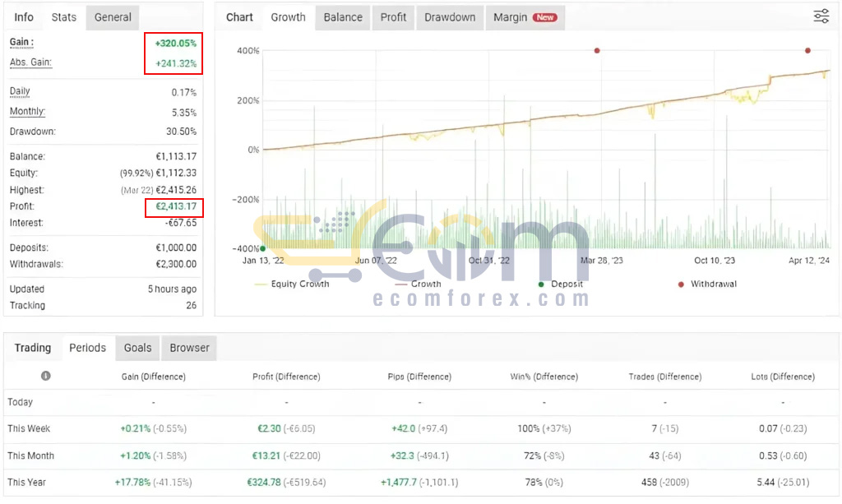The height and width of the screenshot is (504, 842).
Task: Show the Drawdown chart tab
Action: pyautogui.click(x=450, y=17)
